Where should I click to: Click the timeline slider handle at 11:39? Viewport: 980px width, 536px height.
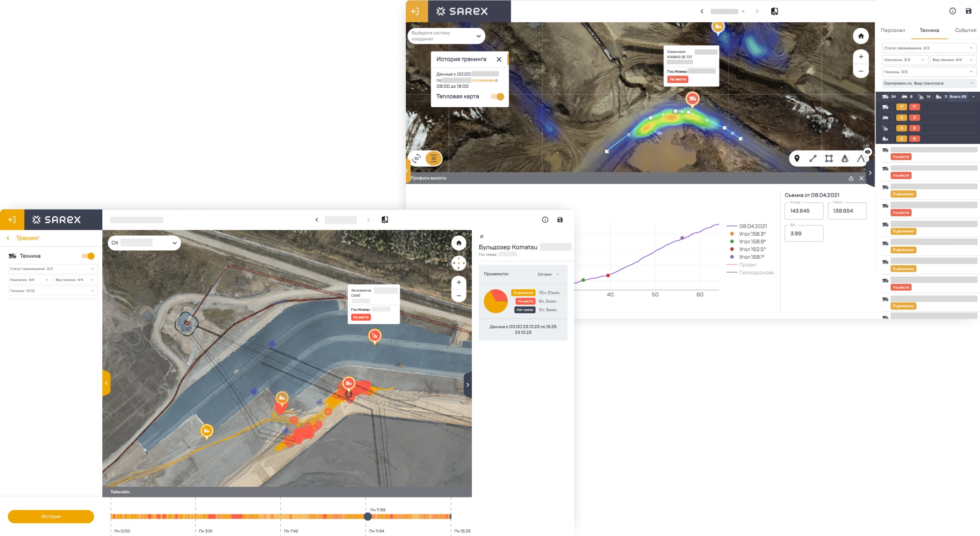(368, 517)
